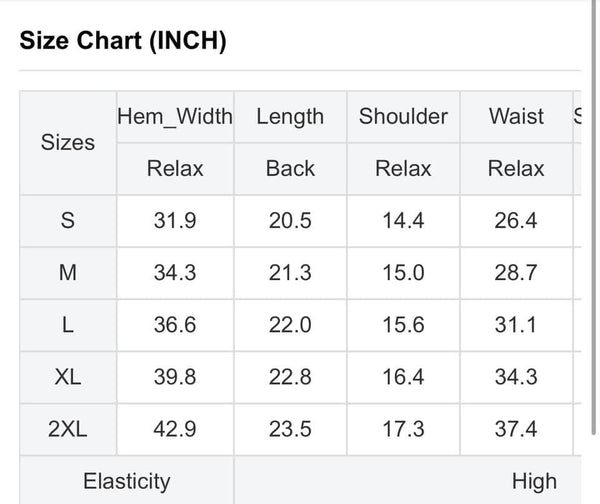Click the Shoulder column header
This screenshot has height=504, width=600.
pos(403,116)
